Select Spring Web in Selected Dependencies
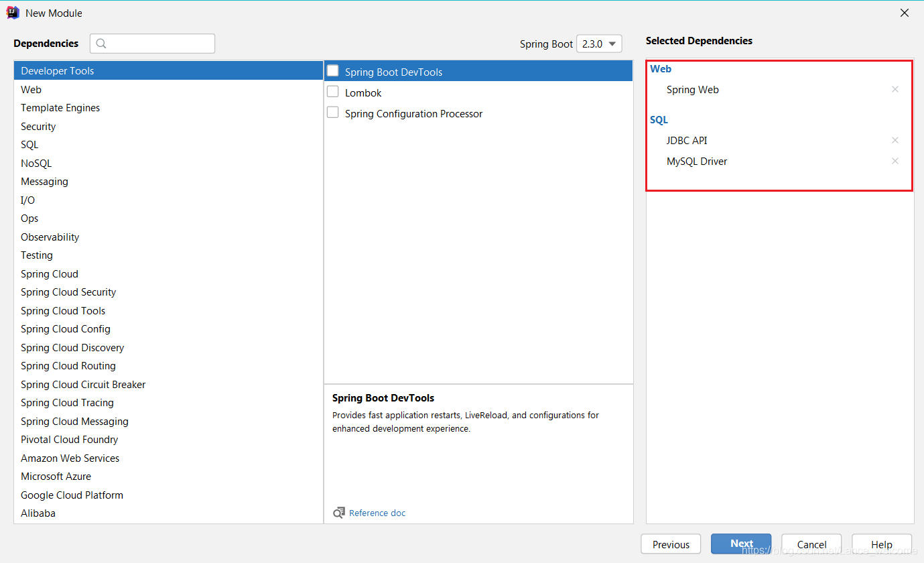 [x=693, y=89]
